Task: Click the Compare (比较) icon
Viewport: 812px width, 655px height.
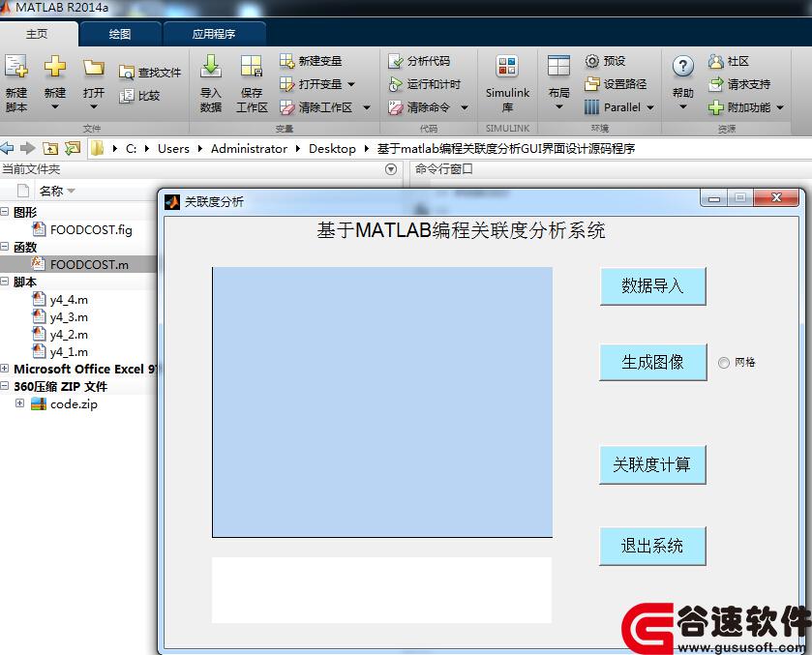Action: [127, 96]
